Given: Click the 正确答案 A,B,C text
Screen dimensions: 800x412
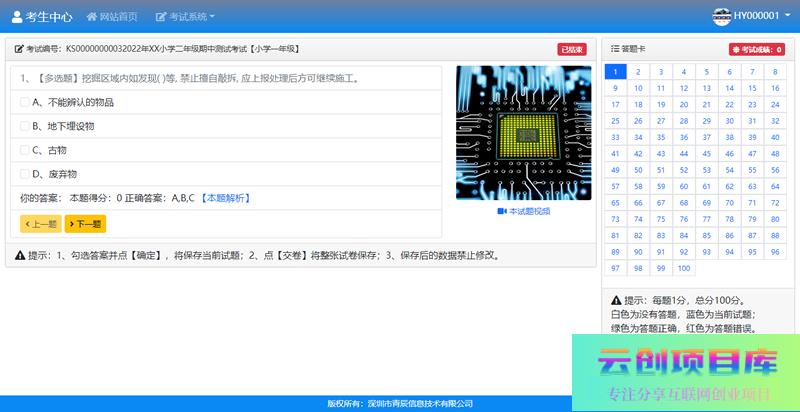Looking at the screenshot, I should tap(160, 198).
